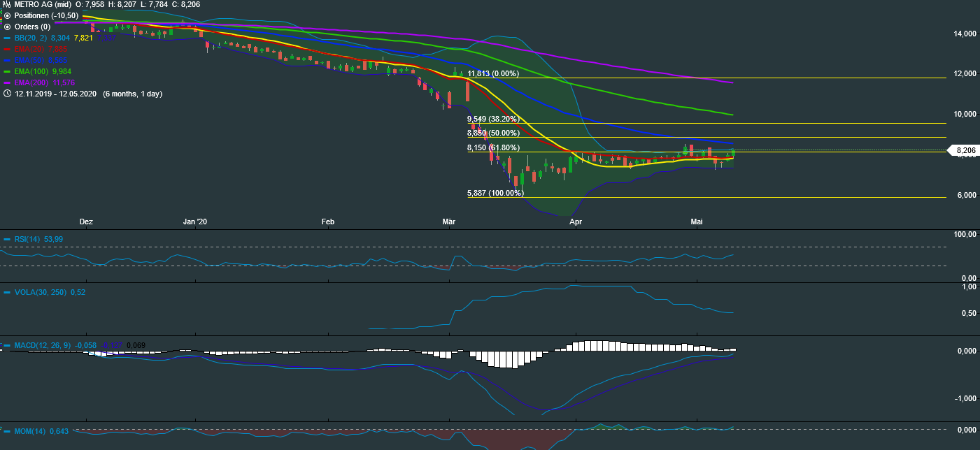Image resolution: width=980 pixels, height=450 pixels.
Task: Click the blue EMA(50) legend marker
Action: pos(7,60)
